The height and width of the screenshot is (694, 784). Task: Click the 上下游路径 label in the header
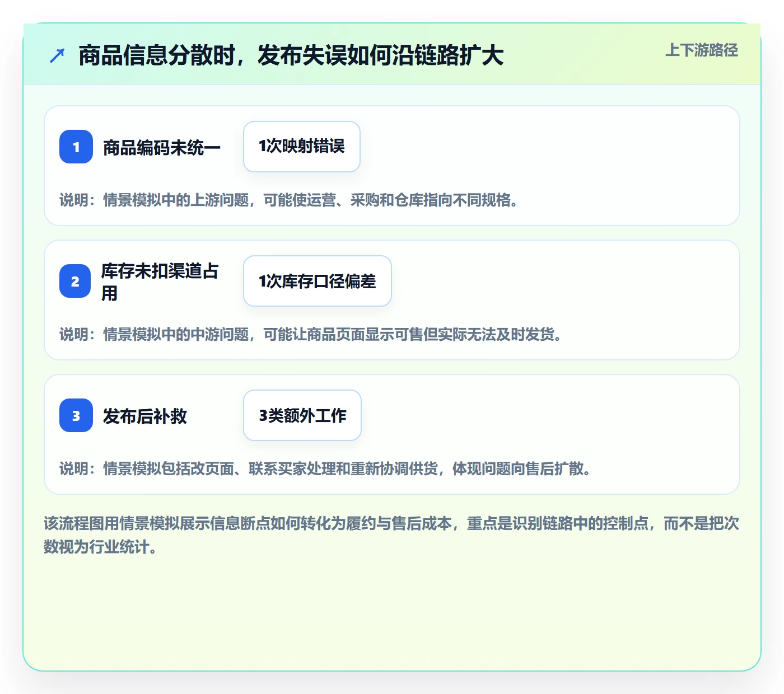coord(702,50)
